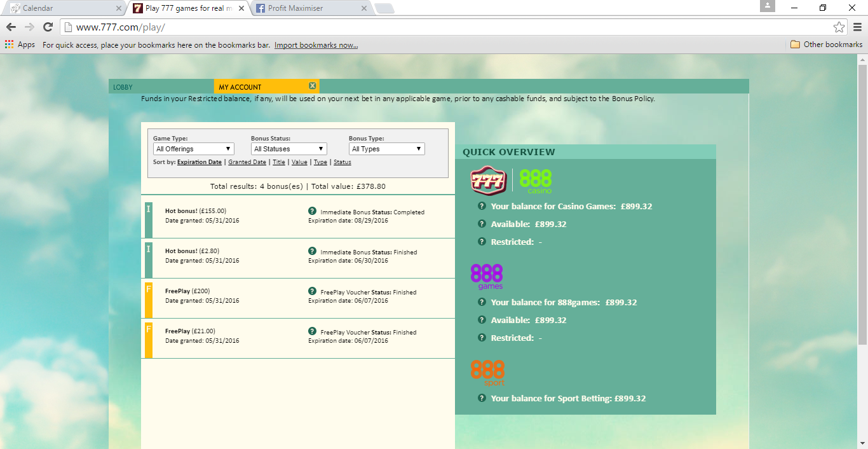Bookmark this page with the star icon
This screenshot has width=868, height=449.
(x=839, y=27)
